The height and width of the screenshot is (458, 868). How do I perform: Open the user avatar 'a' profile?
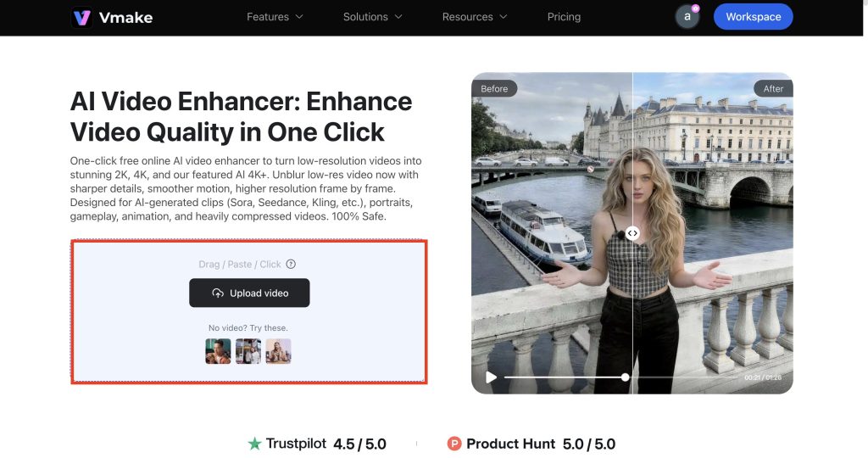pos(687,17)
